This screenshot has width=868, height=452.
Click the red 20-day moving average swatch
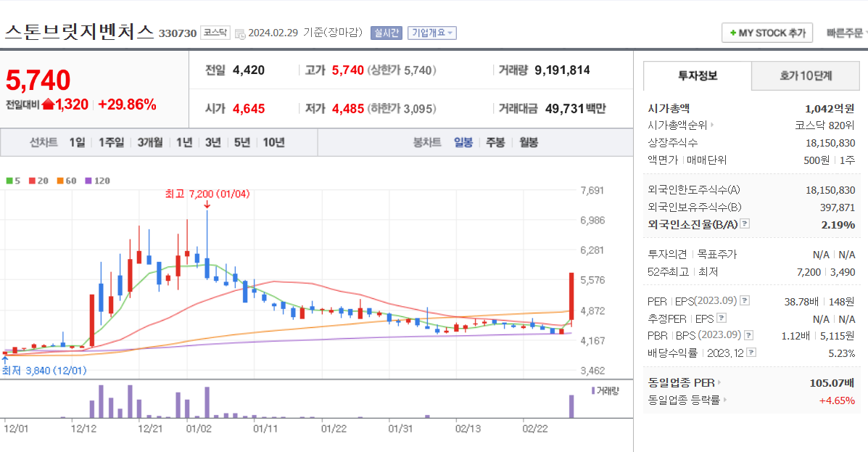pos(32,181)
